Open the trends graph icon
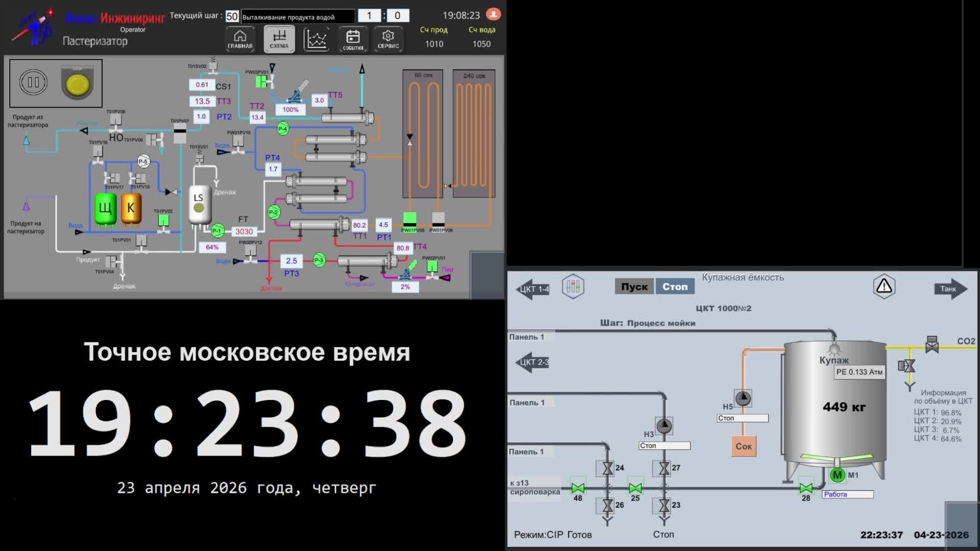 317,38
